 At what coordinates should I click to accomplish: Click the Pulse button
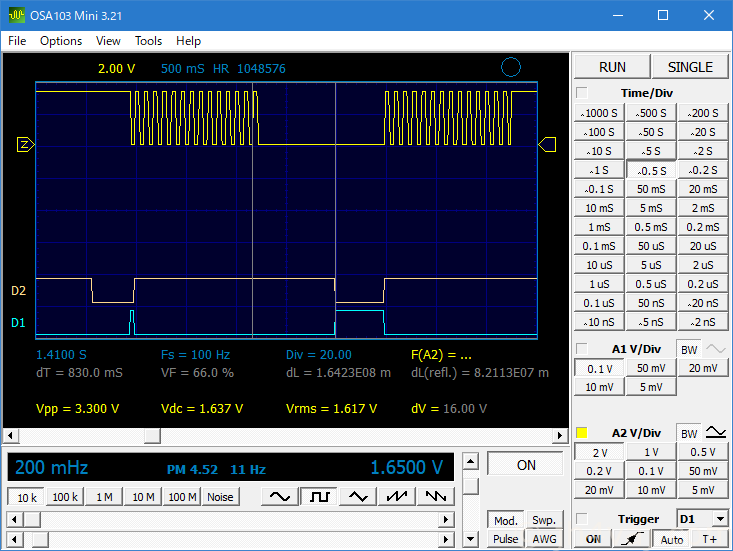505,539
